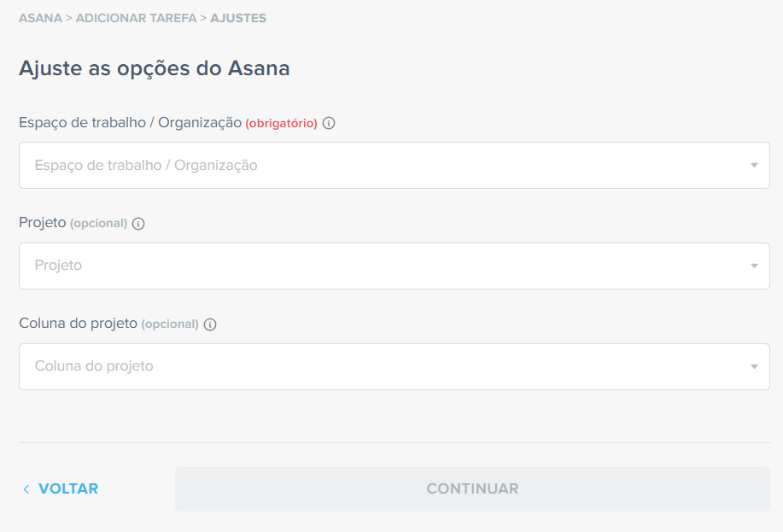The width and height of the screenshot is (783, 532).
Task: Click the Espaço de trabalho / Organização field label
Action: [131, 123]
